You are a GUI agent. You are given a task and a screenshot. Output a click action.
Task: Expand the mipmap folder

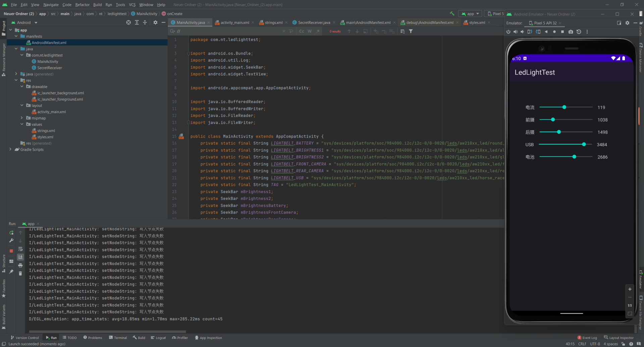tap(22, 118)
